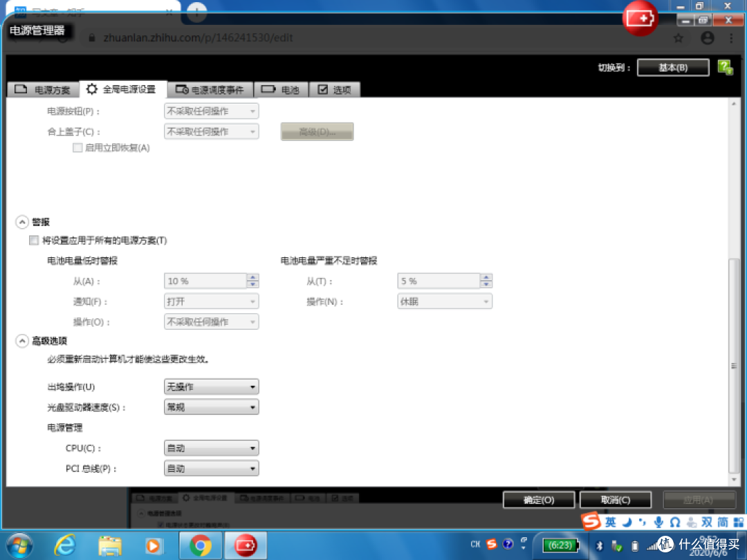Open the Chrome three-dot menu
This screenshot has width=747, height=560.
click(731, 38)
